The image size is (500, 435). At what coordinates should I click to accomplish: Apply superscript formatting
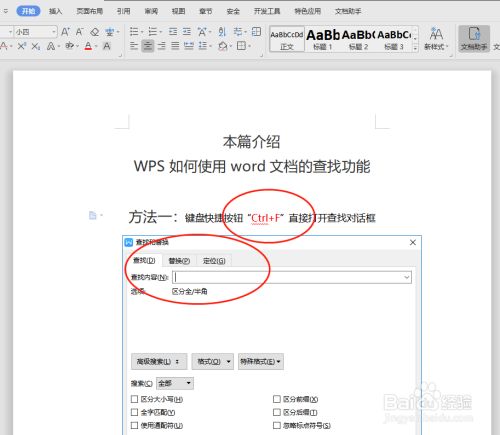pos(22,46)
